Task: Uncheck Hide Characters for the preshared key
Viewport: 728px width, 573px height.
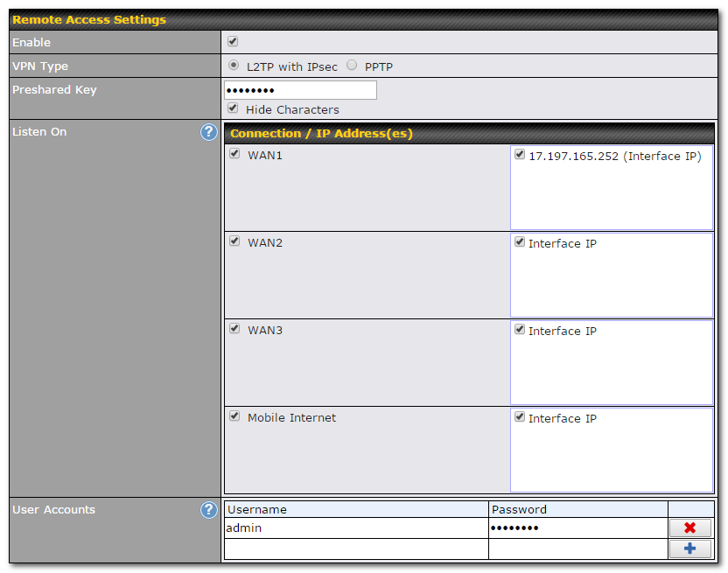Action: point(232,108)
